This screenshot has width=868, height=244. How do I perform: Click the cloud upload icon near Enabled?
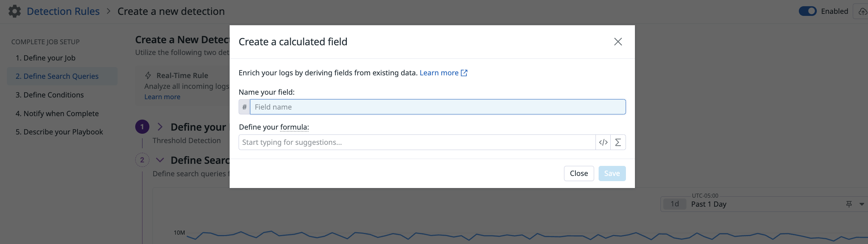tap(862, 11)
